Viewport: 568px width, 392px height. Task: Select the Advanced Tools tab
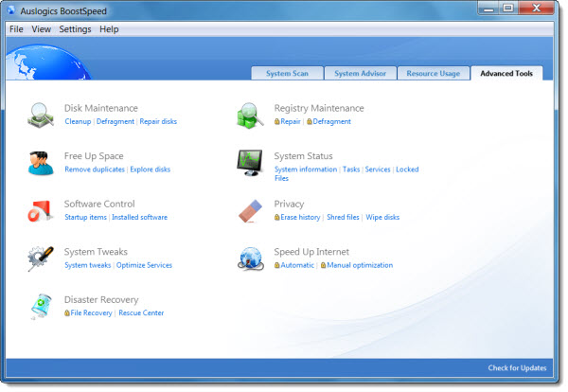(506, 73)
